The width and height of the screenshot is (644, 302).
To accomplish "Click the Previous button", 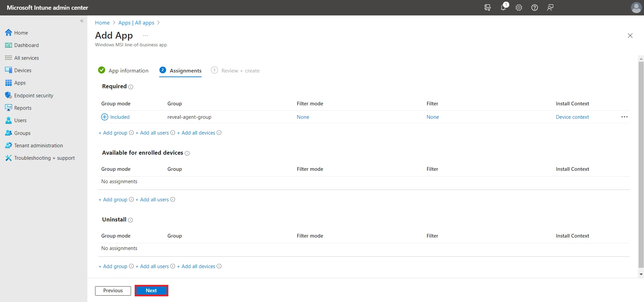I will (x=113, y=291).
